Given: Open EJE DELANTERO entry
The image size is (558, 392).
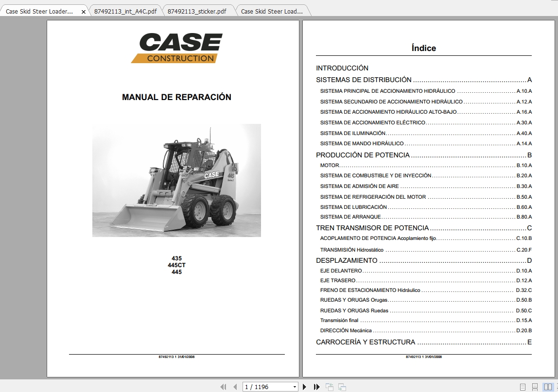Looking at the screenshot, I should click(426, 271).
